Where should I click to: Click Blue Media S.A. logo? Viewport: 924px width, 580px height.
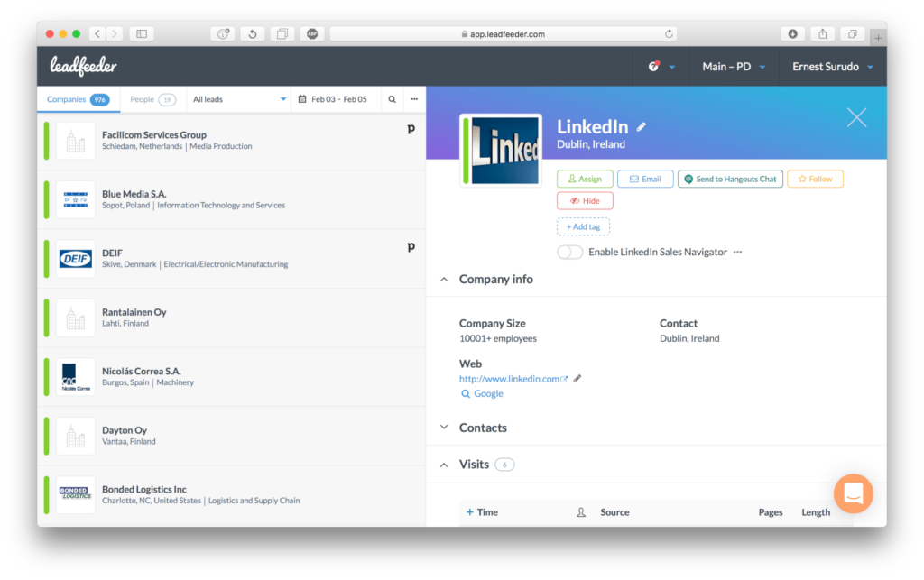(x=76, y=199)
